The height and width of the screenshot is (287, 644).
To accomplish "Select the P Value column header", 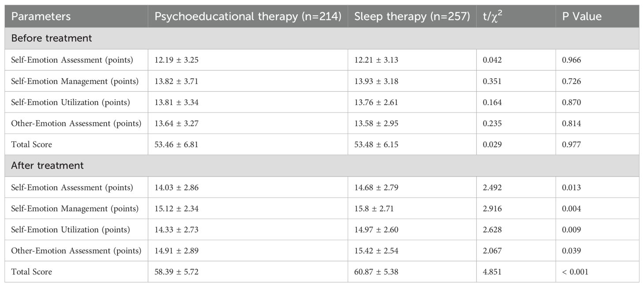I will pos(582,16).
